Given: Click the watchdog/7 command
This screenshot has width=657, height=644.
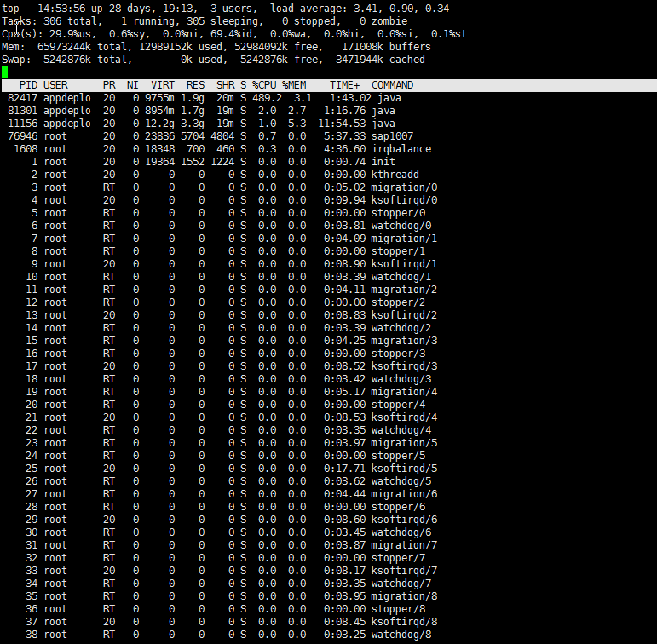Looking at the screenshot, I should (x=401, y=584).
